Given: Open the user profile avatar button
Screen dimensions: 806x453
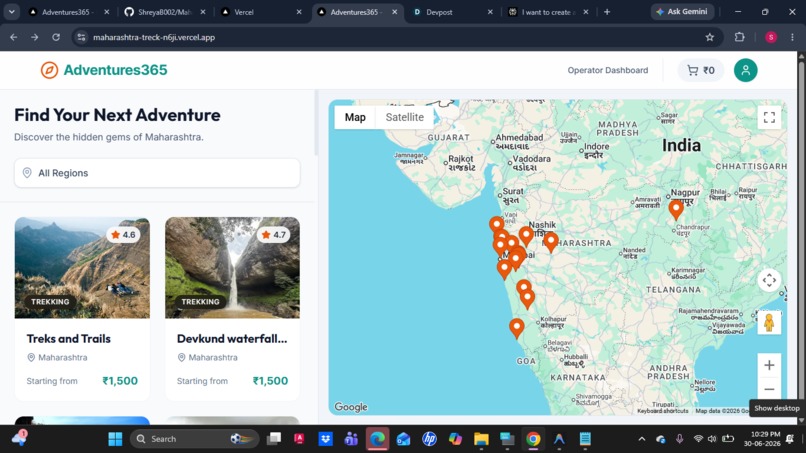Looking at the screenshot, I should pyautogui.click(x=745, y=70).
